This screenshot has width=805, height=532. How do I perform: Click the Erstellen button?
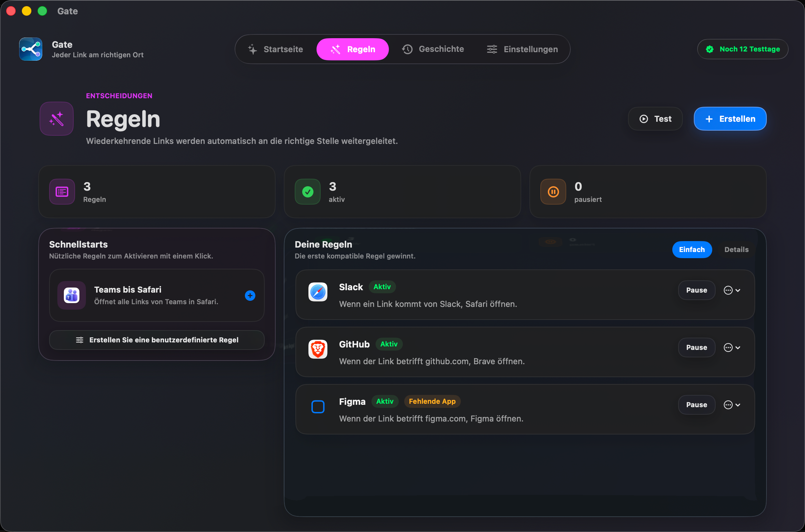pos(730,119)
